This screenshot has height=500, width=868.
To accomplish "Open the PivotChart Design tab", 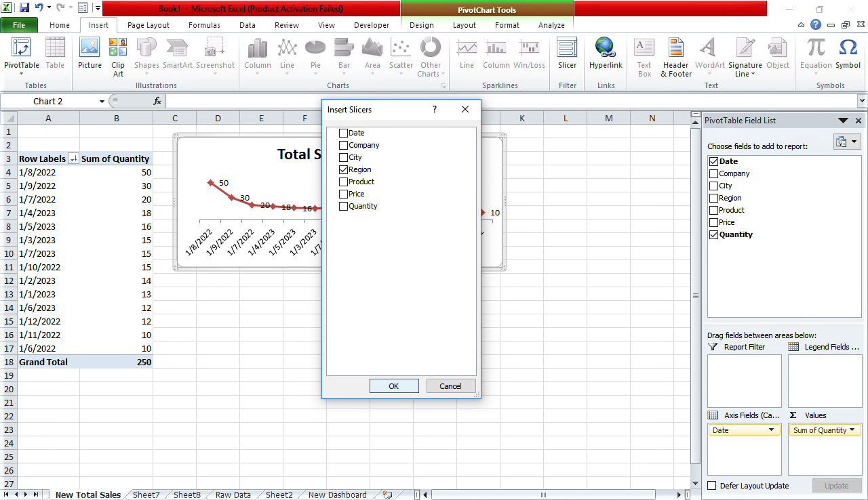I will 422,25.
